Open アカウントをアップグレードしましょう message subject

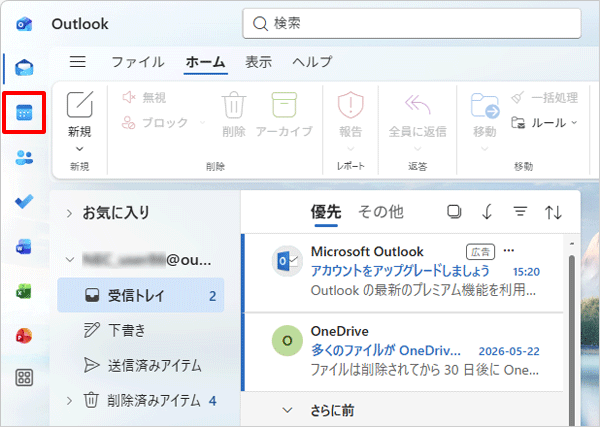(400, 271)
